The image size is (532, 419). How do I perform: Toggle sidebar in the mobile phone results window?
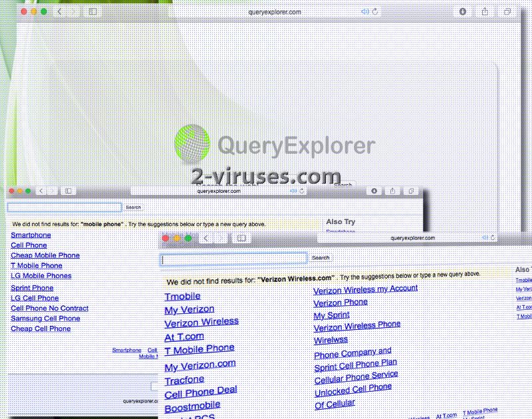pyautogui.click(x=68, y=191)
